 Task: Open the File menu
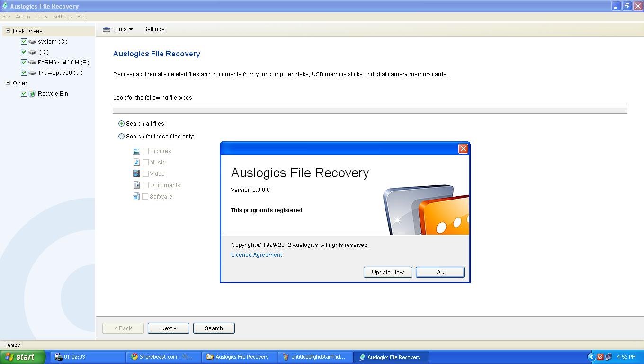[6, 17]
